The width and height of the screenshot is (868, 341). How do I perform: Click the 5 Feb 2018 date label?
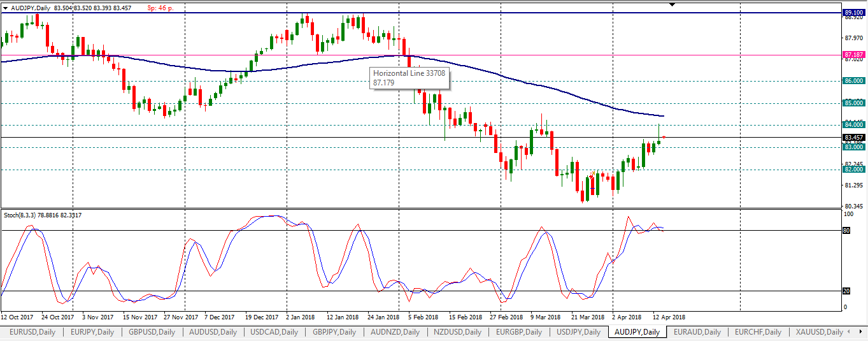coord(423,317)
